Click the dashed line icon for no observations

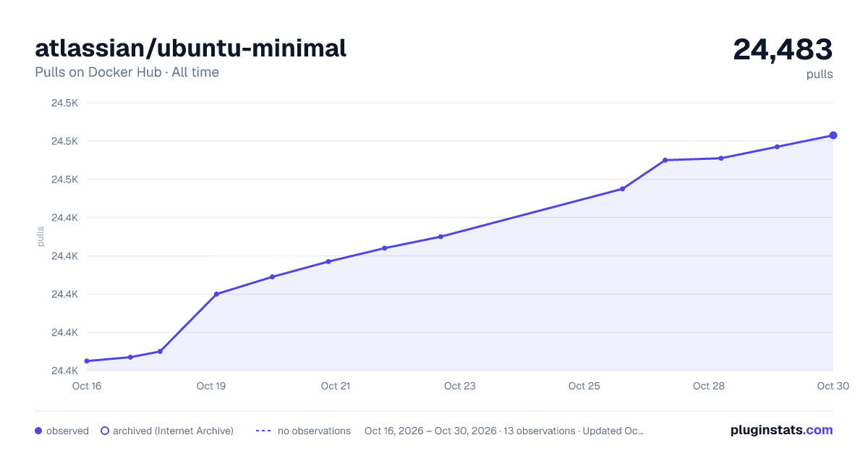pyautogui.click(x=263, y=431)
